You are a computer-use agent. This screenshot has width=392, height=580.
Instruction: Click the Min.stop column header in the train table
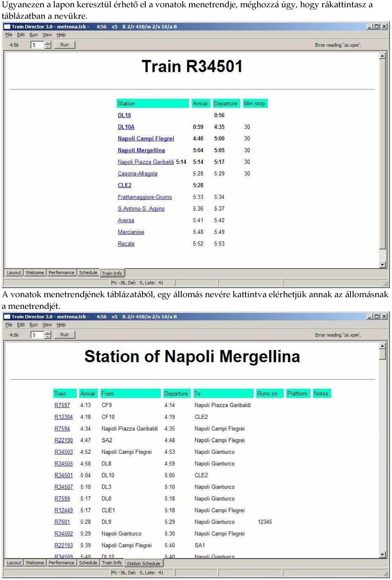(255, 104)
